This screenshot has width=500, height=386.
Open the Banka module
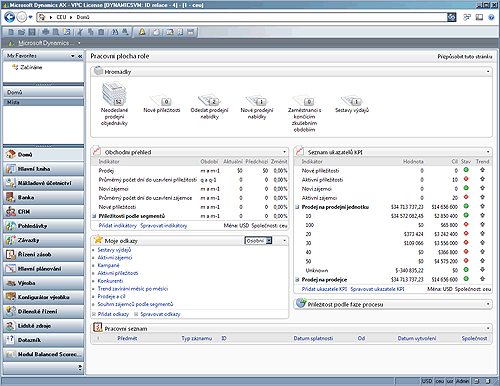coord(43,197)
